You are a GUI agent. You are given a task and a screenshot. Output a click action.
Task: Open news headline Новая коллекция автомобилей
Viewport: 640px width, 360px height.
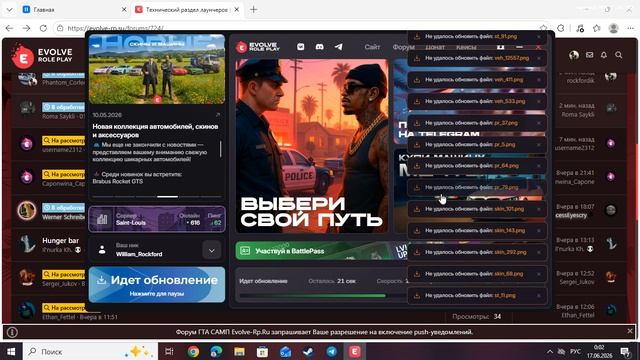(155, 131)
